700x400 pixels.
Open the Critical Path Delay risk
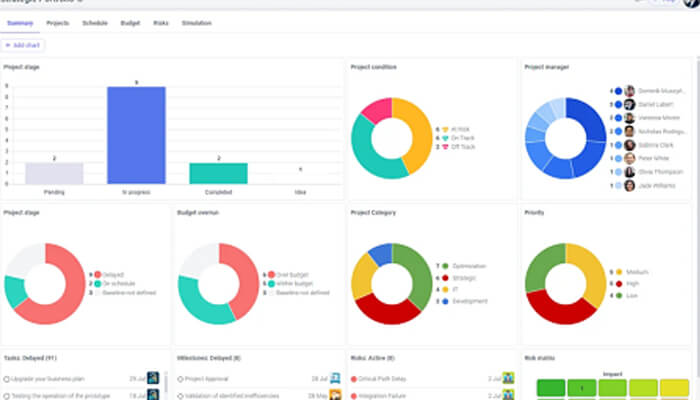(x=384, y=379)
